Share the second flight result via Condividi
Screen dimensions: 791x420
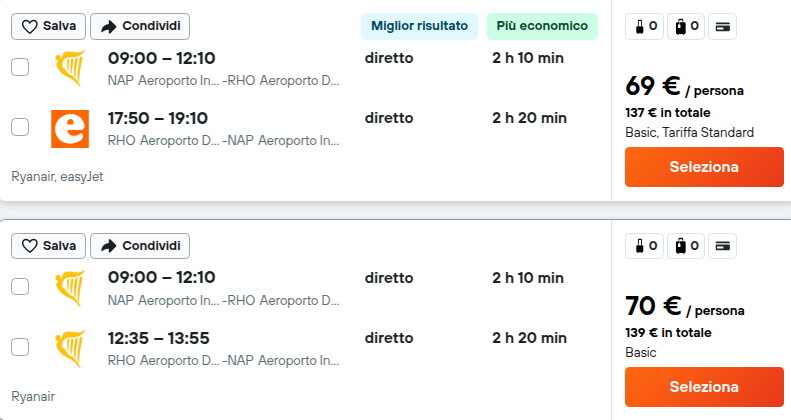(x=140, y=246)
